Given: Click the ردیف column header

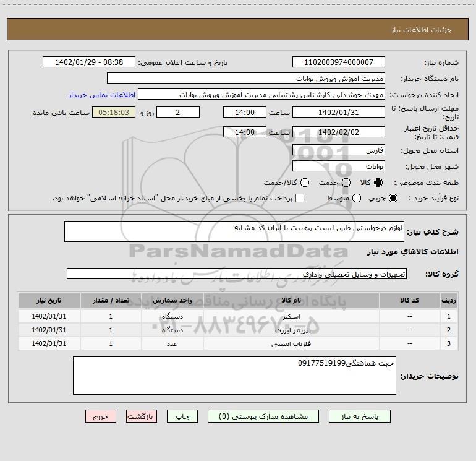Looking at the screenshot, I should [x=449, y=301].
